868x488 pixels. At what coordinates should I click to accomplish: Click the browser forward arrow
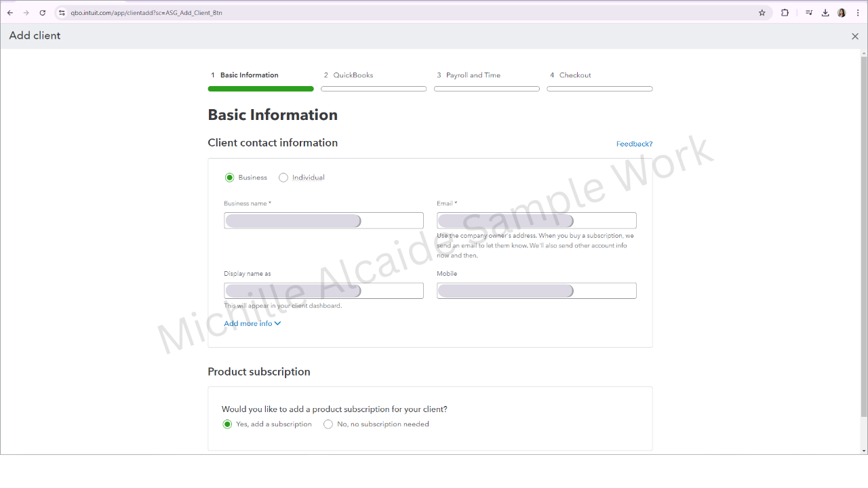coord(26,13)
